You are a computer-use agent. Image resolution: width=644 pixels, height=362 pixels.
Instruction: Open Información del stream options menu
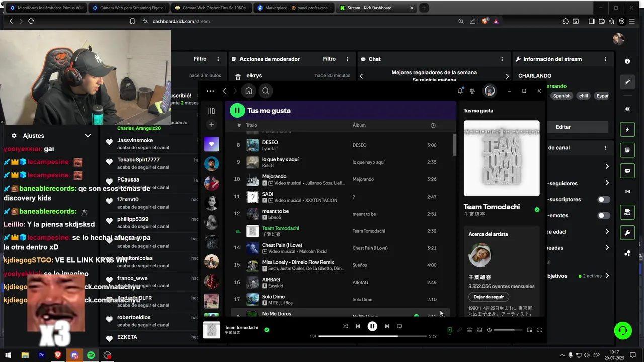click(605, 59)
